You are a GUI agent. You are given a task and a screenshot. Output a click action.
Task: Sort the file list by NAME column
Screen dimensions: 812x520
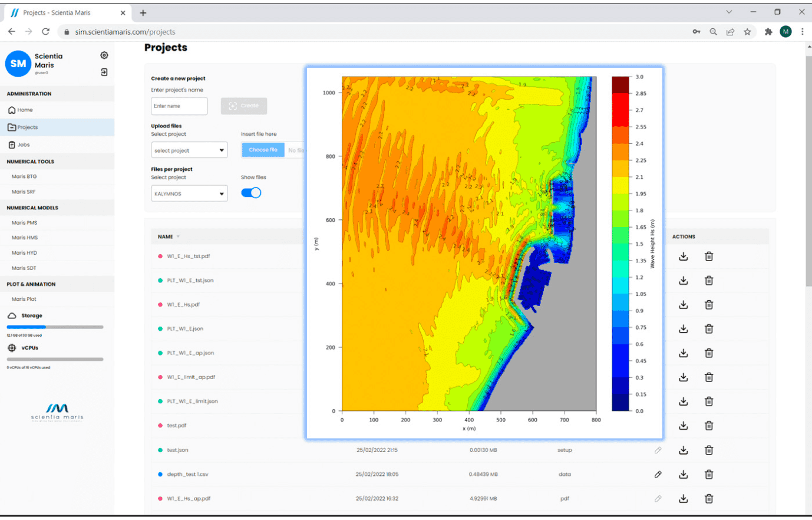166,237
